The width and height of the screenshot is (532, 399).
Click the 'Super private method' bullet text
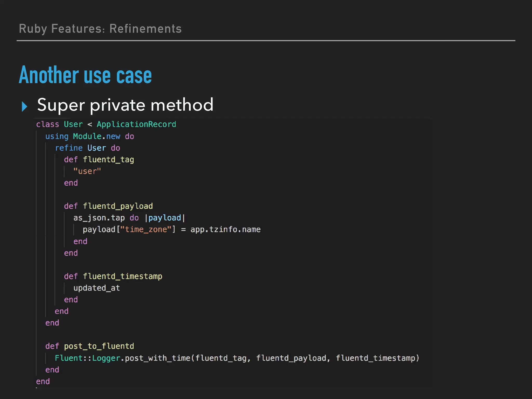click(125, 105)
